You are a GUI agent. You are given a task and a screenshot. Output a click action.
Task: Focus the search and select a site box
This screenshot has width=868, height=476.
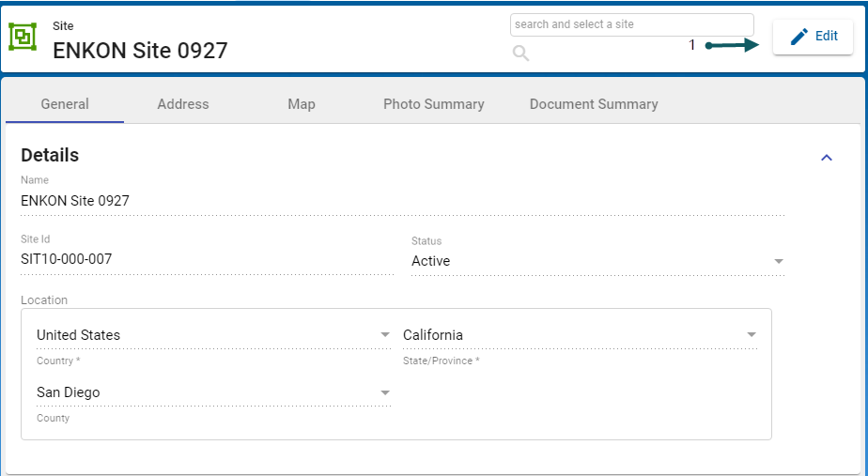click(x=631, y=24)
